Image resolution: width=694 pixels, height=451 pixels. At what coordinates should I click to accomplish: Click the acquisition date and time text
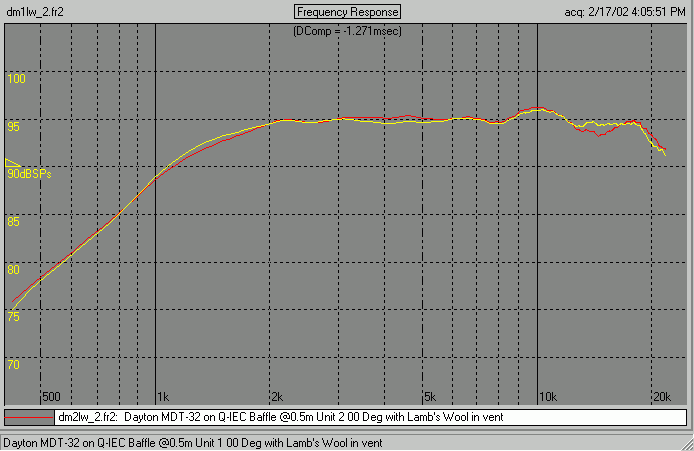625,12
